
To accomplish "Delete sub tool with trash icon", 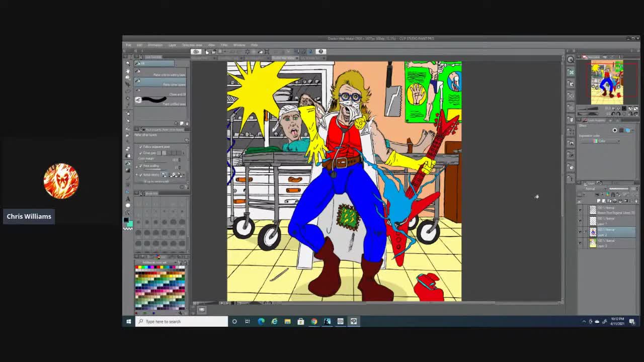I will tap(187, 124).
